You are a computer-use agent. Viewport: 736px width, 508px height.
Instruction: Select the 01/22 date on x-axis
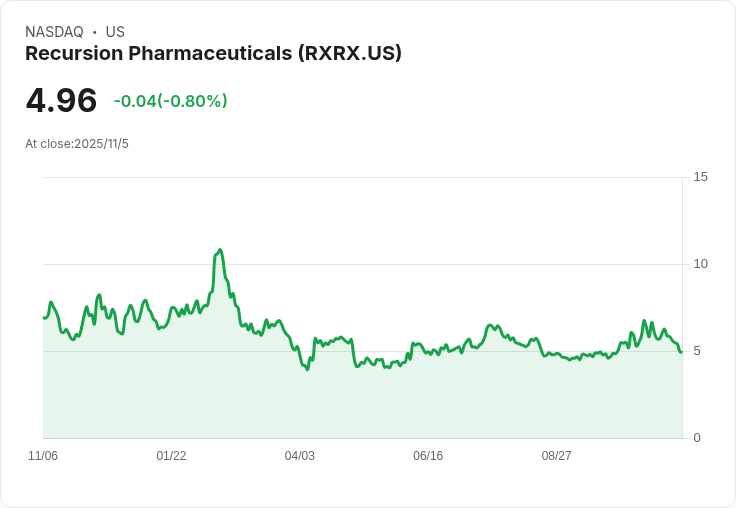[171, 456]
